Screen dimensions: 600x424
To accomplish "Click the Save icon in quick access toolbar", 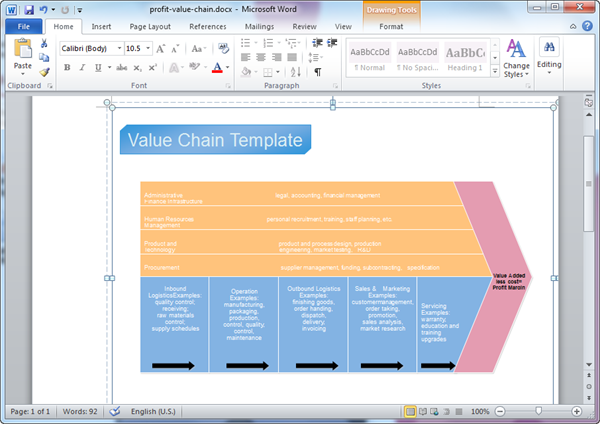I will point(29,10).
